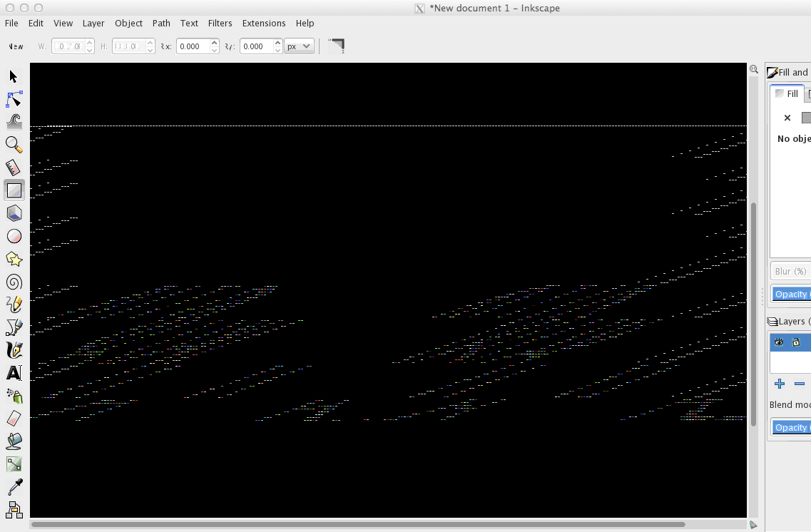Set fill to no paint with the X button

coord(787,118)
